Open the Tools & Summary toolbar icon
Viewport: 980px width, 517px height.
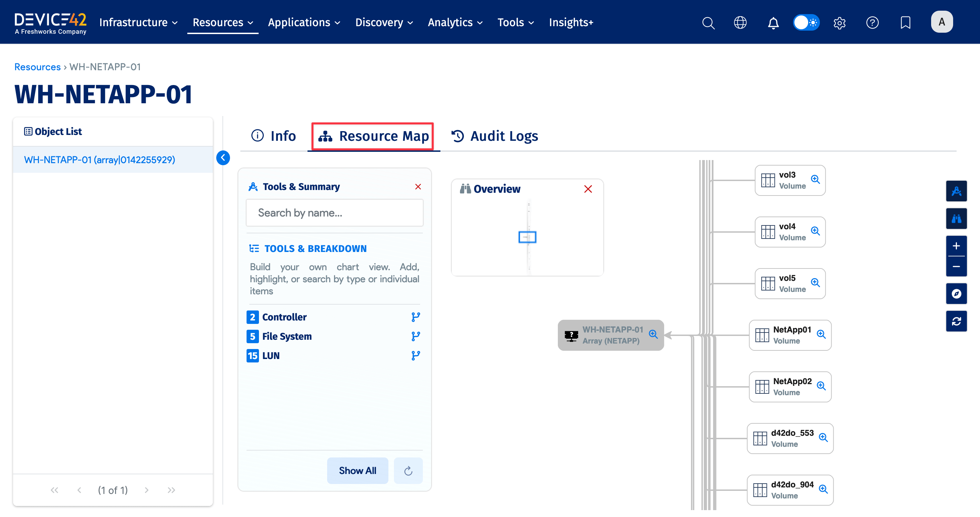tap(956, 191)
